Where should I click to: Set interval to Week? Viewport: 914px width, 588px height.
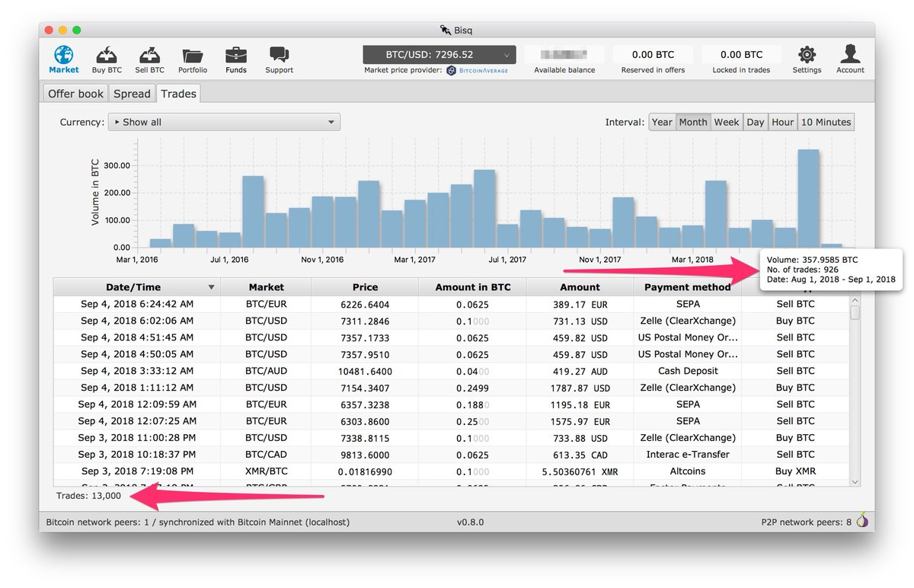(x=727, y=122)
